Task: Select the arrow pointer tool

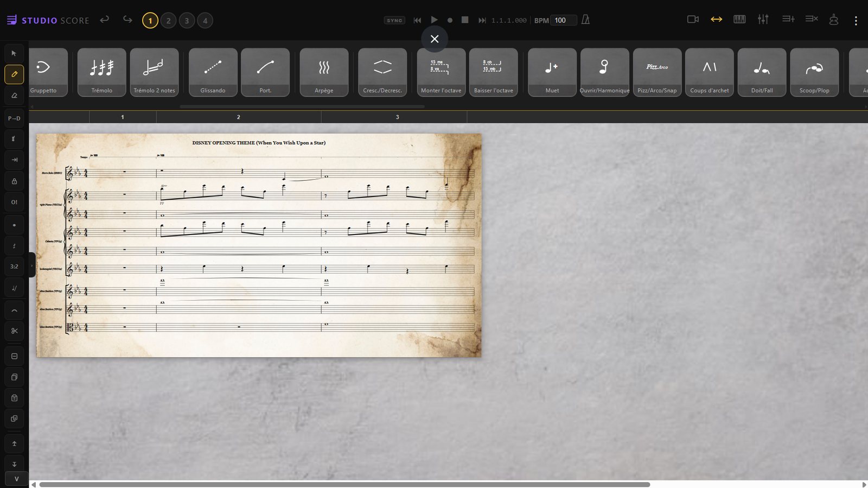Action: (14, 53)
